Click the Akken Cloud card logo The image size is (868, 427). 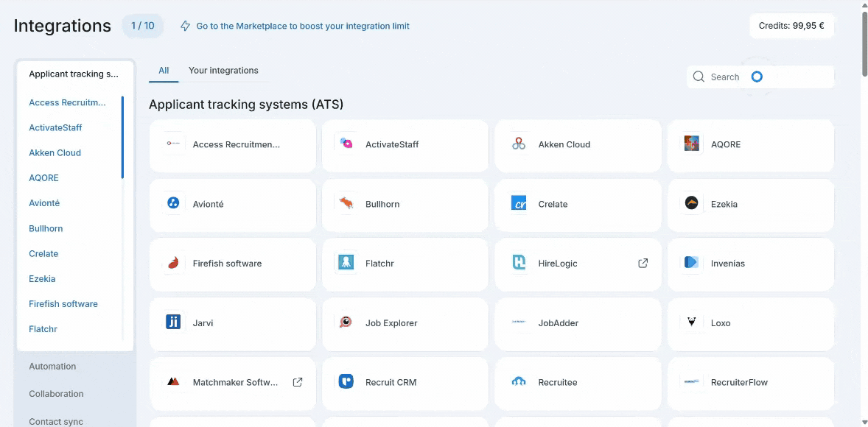519,144
